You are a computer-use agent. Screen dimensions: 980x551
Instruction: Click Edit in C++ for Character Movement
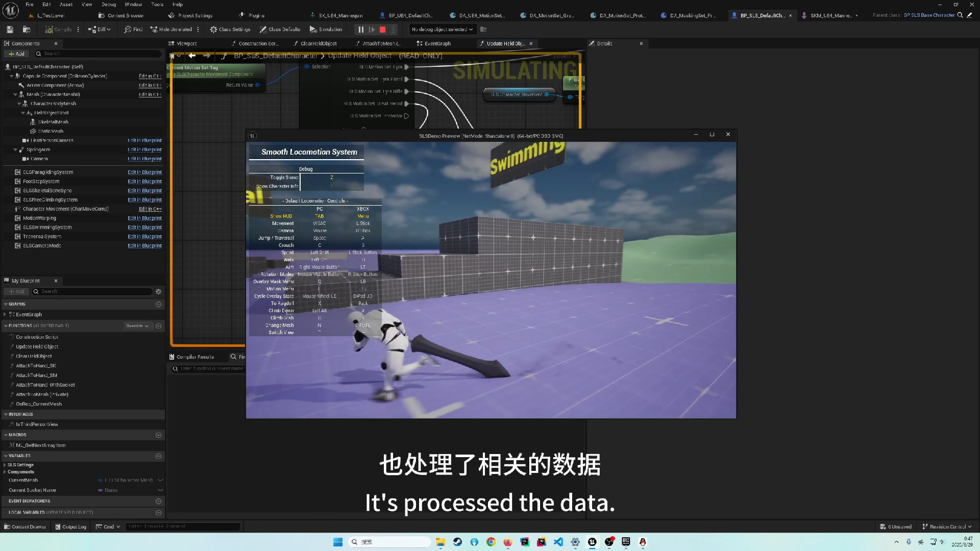pyautogui.click(x=150, y=209)
